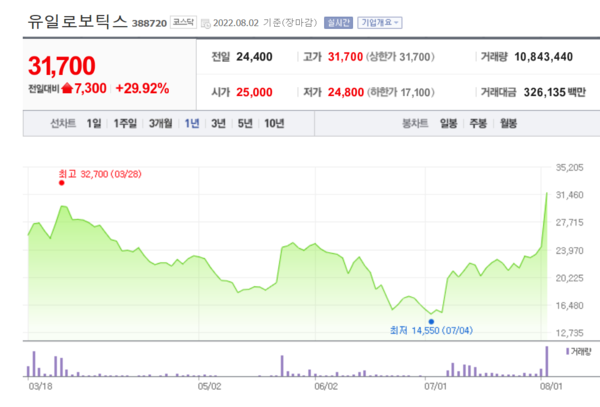Viewport: 600px width, 407px height.
Task: Click the blue 최저 low-point marker
Action: 431,322
